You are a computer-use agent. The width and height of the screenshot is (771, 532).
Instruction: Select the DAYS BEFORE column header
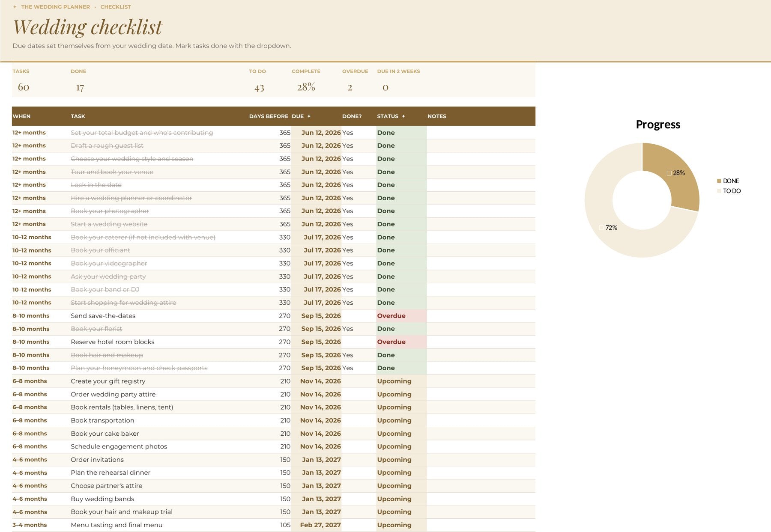269,116
